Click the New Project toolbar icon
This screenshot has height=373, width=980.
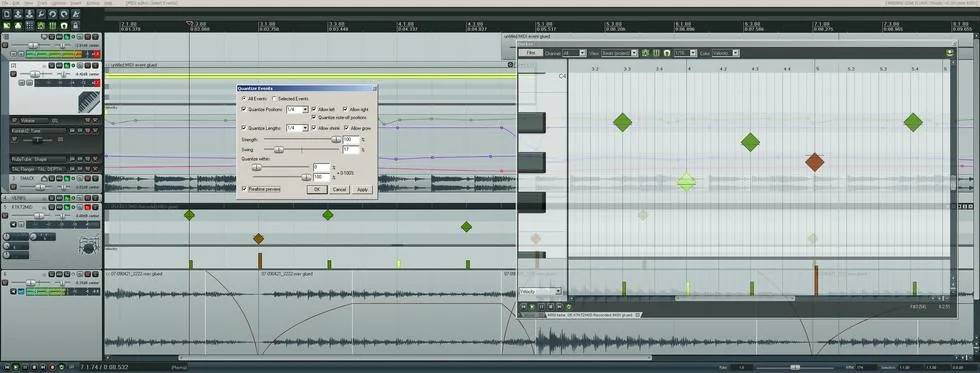(x=6, y=14)
